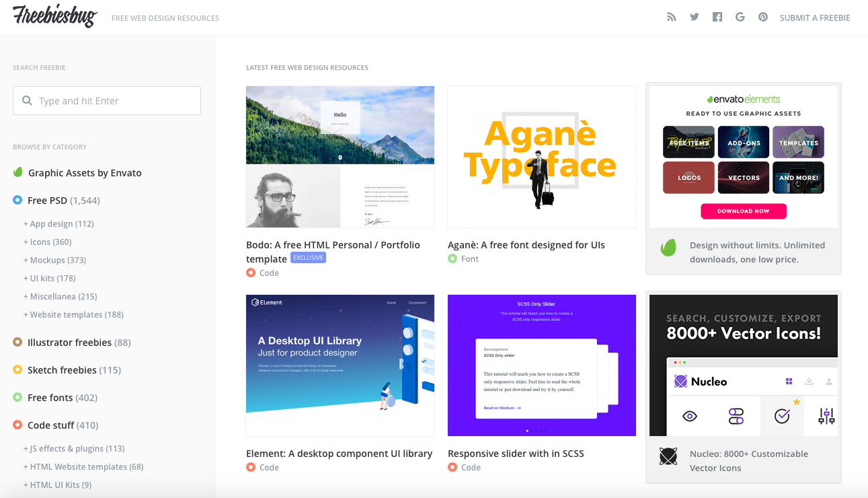Image resolution: width=868 pixels, height=498 pixels.
Task: Click the Envato leaf icon in ad card
Action: pos(668,248)
